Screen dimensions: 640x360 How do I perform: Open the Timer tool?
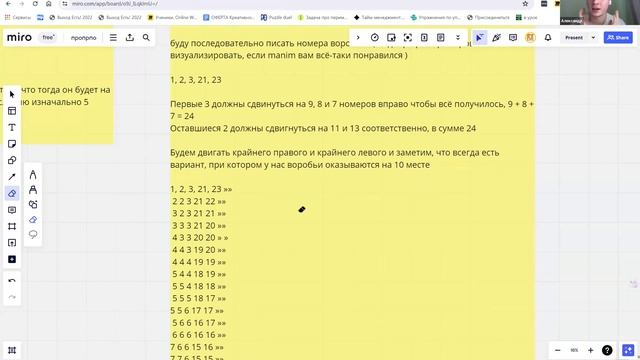click(x=375, y=38)
